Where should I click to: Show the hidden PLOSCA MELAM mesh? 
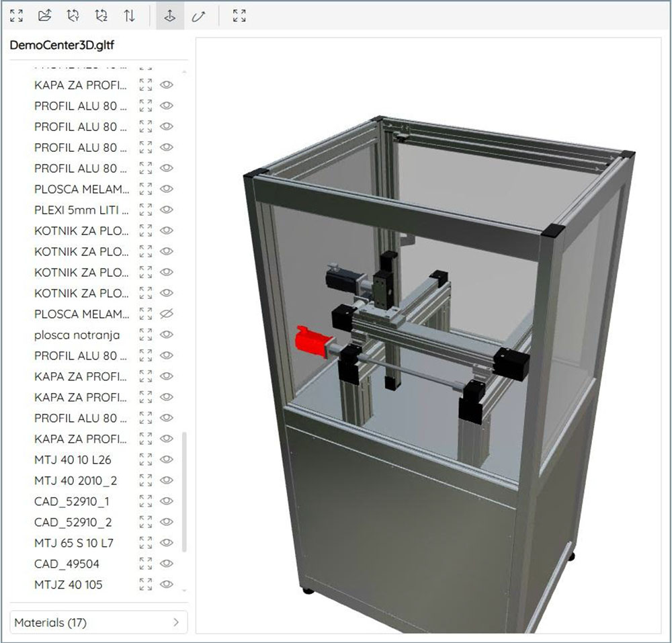167,314
